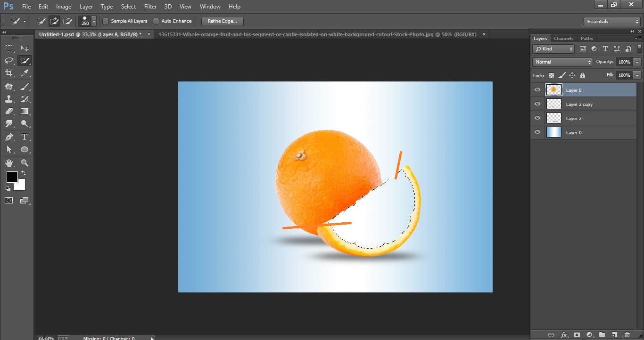Hide the Layer 2 copy layer
644x340 pixels.
point(537,104)
